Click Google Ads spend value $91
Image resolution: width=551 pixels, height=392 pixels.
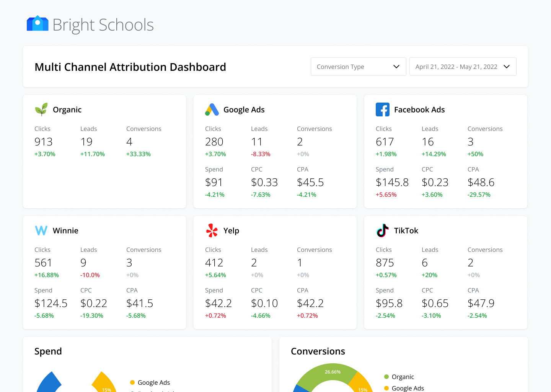point(214,182)
